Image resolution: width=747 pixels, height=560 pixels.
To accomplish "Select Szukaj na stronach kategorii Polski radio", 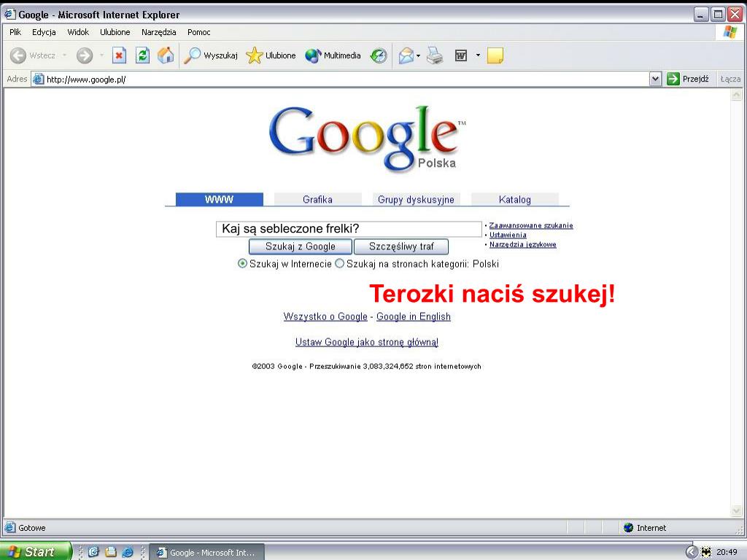I will tap(339, 263).
